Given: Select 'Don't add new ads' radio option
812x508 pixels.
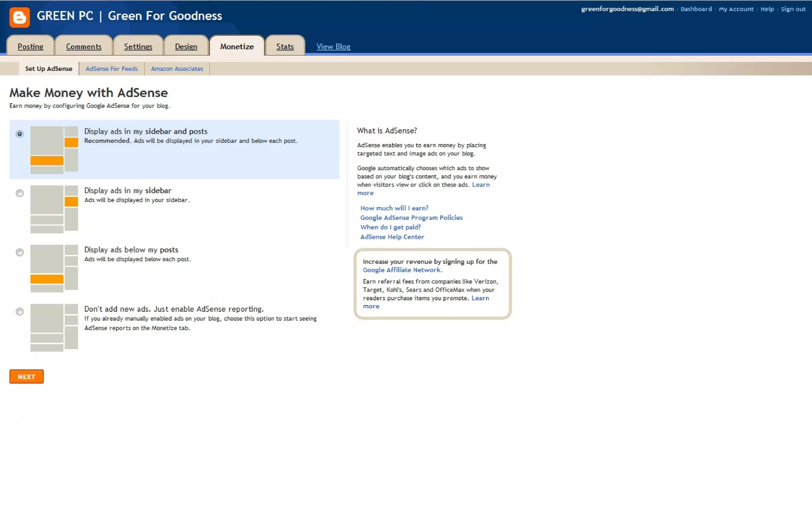Looking at the screenshot, I should (x=19, y=312).
